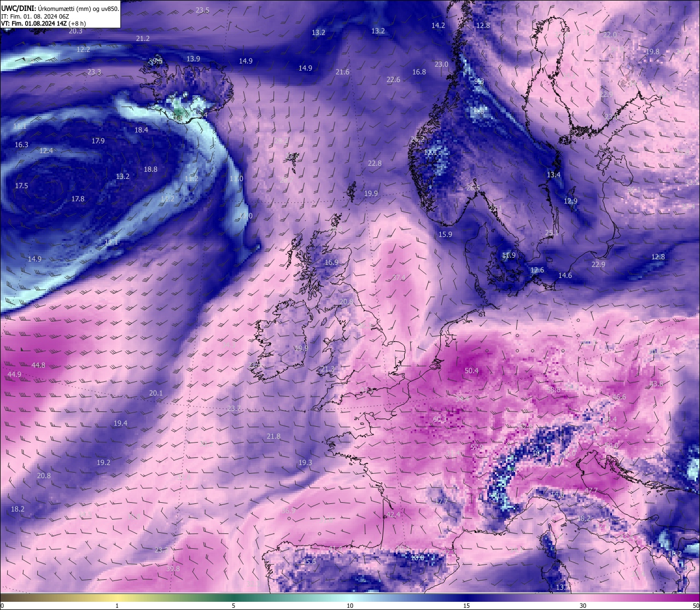700x610 pixels.
Task: Click the 12.6 value label
Action: tap(537, 270)
